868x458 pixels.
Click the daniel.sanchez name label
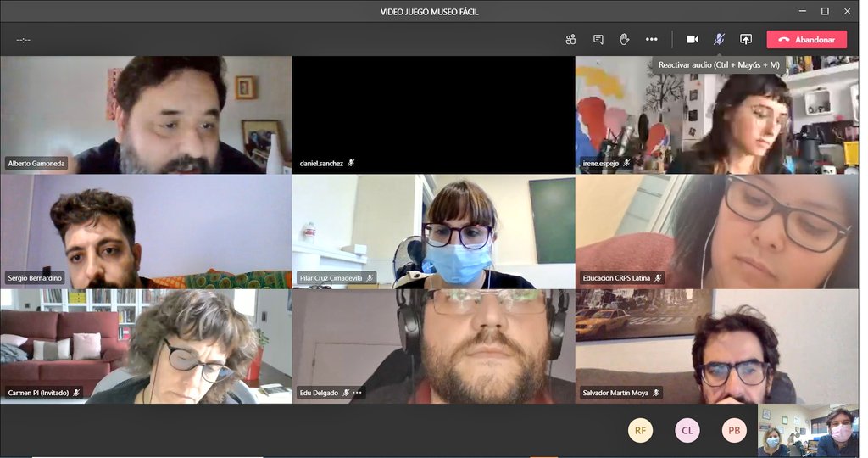pyautogui.click(x=321, y=164)
